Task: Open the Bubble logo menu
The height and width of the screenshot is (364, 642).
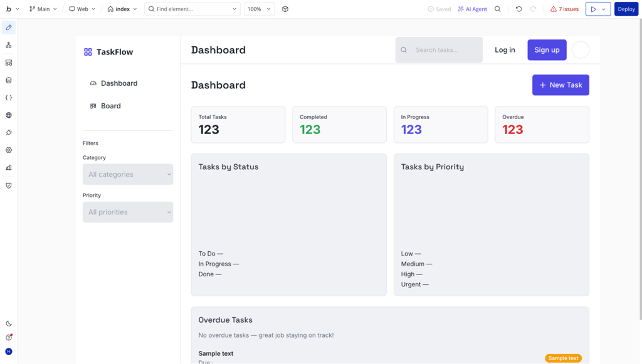Action: click(13, 9)
